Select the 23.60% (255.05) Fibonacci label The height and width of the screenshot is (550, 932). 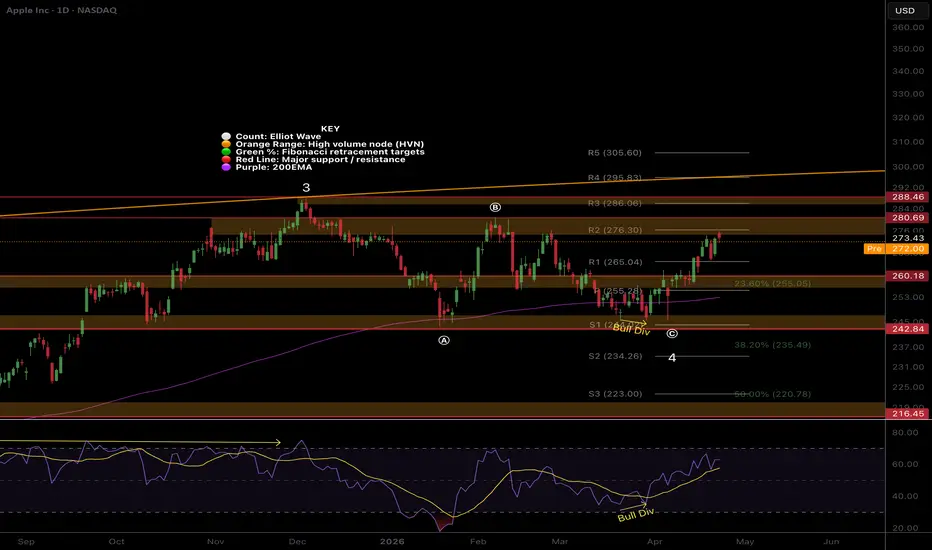click(772, 284)
